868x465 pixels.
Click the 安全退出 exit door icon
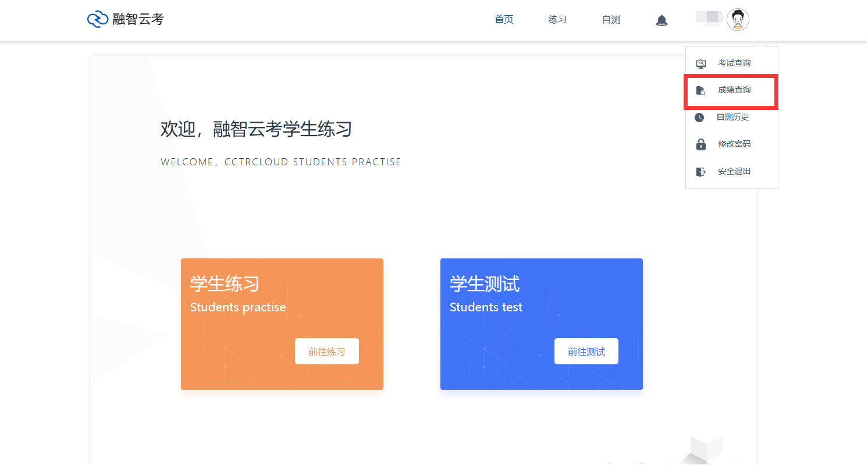click(x=701, y=172)
